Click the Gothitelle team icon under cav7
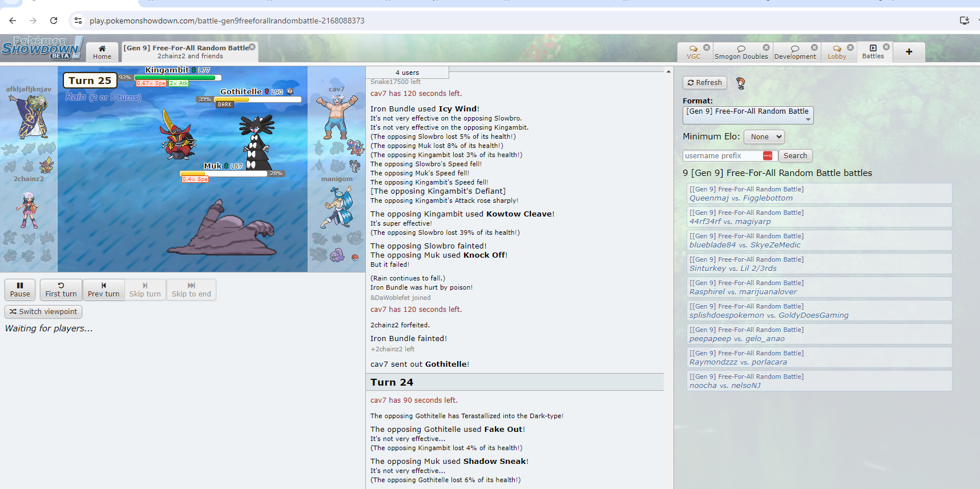980x489 pixels. point(355,166)
